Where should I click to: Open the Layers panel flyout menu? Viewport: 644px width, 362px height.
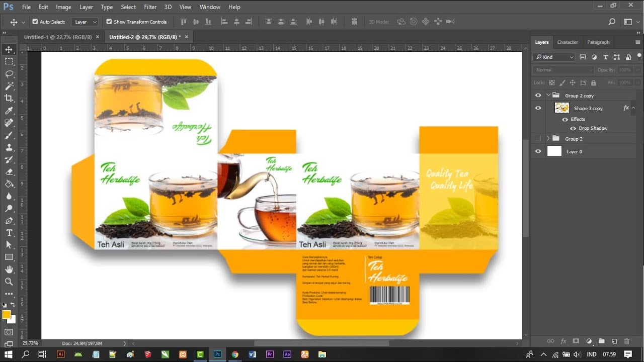click(638, 42)
